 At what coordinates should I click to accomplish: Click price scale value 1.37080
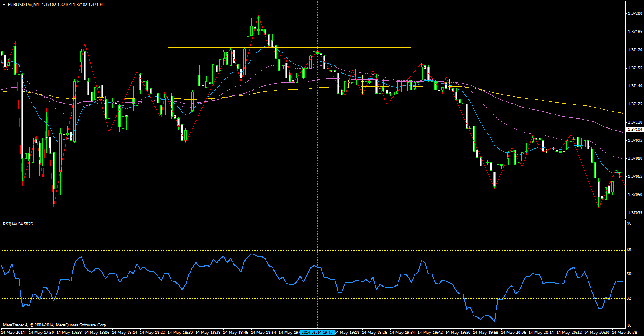[x=634, y=158]
